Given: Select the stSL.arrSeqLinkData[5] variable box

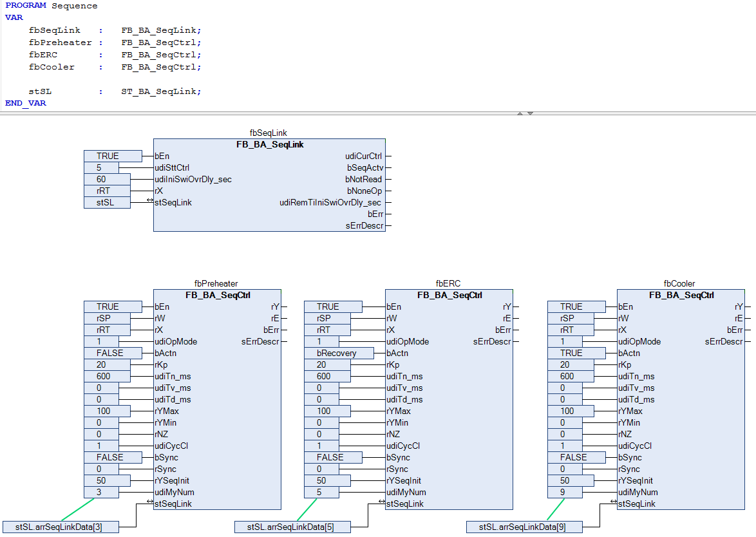Looking at the screenshot, I should (293, 527).
